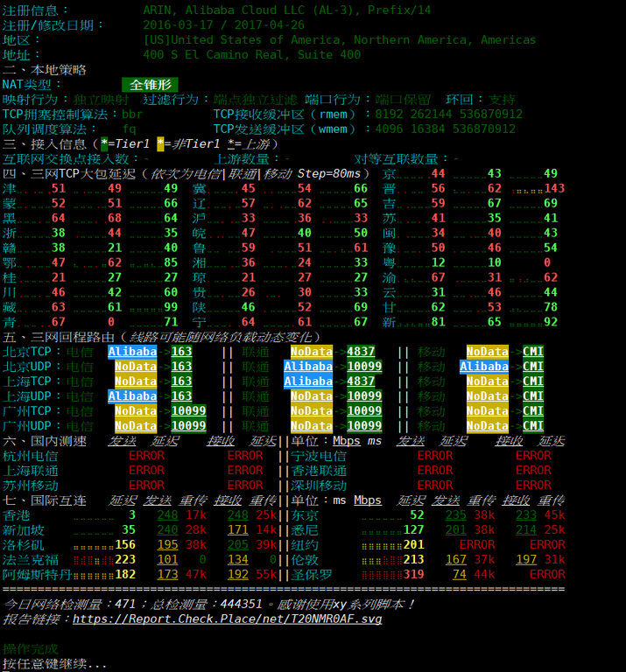The width and height of the screenshot is (626, 672).
Task: Click the bbr congestion control value
Action: (132, 115)
